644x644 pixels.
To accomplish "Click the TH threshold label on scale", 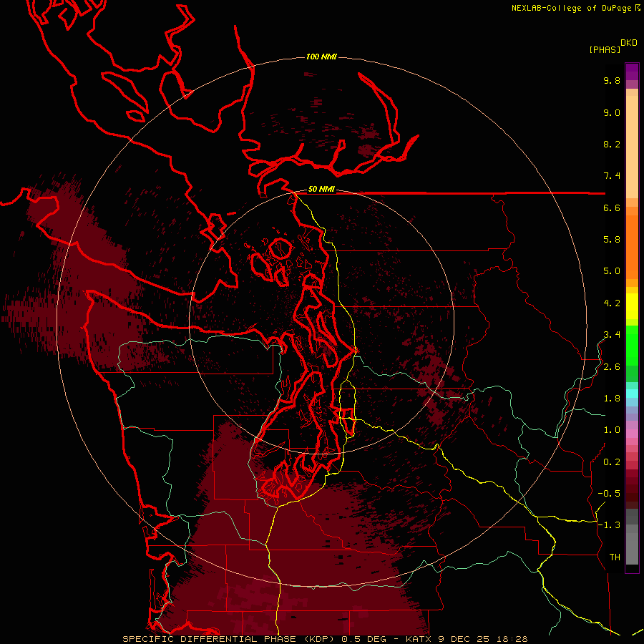I will click(x=615, y=557).
